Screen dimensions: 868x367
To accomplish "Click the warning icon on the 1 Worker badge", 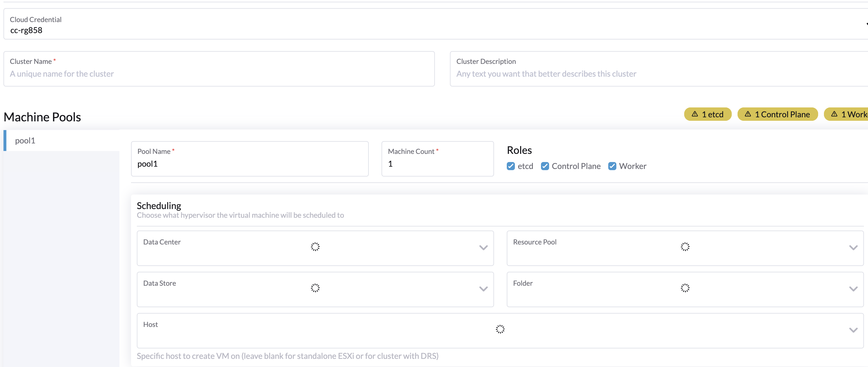I will coord(834,114).
